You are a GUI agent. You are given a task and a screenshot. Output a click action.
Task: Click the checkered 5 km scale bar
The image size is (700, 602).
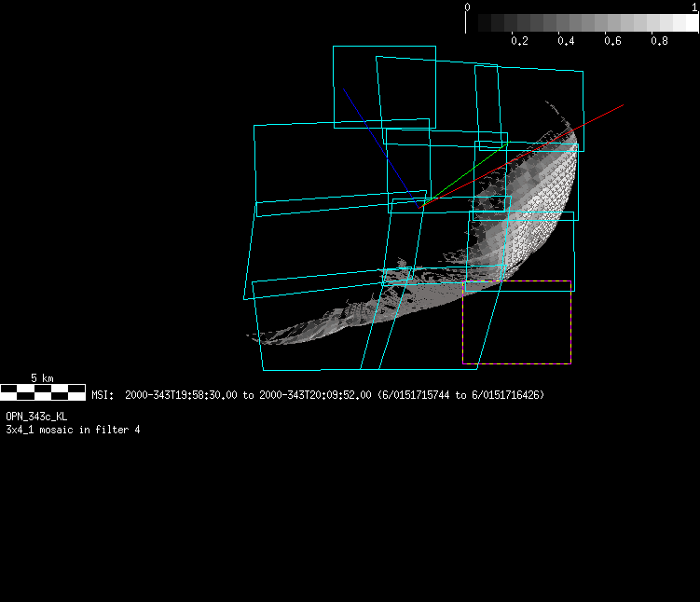[x=43, y=392]
